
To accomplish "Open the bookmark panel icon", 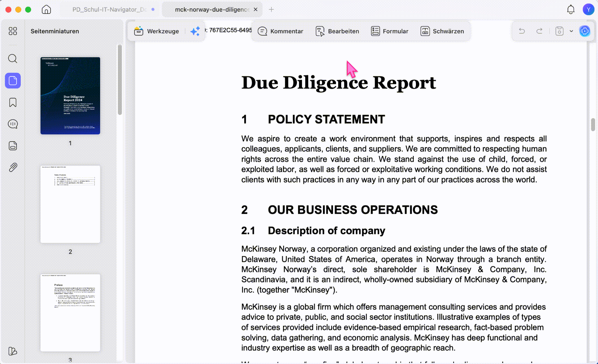I will point(13,102).
